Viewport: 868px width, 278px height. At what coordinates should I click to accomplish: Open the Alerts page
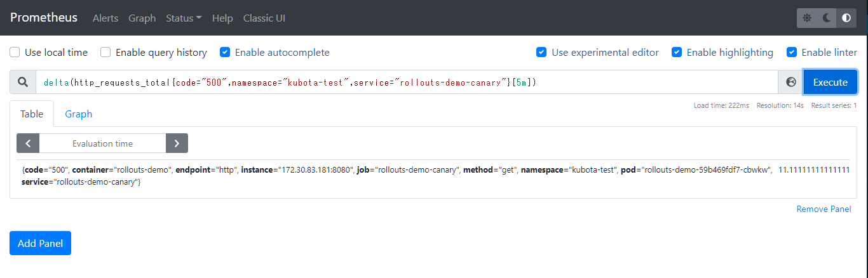point(105,18)
